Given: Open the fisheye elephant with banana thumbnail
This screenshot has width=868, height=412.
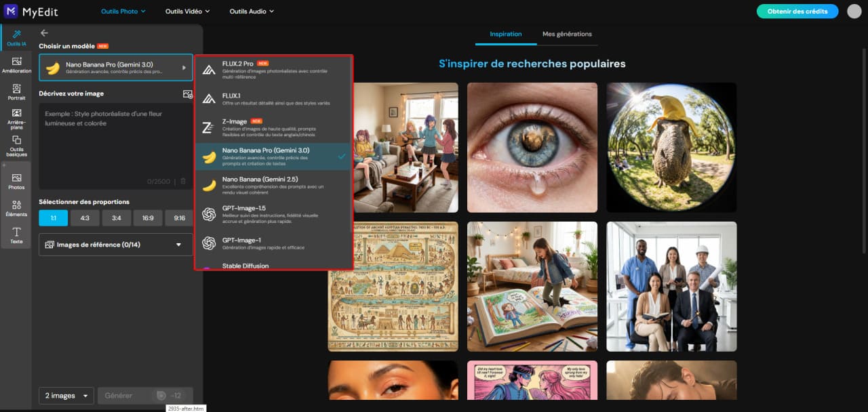Looking at the screenshot, I should (671, 147).
